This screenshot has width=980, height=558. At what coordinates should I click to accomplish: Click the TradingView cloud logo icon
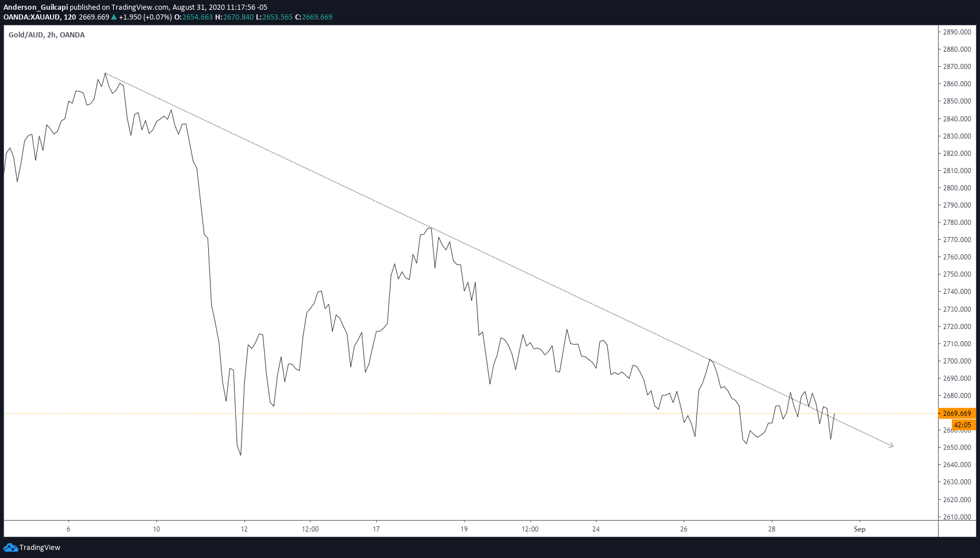coord(10,547)
